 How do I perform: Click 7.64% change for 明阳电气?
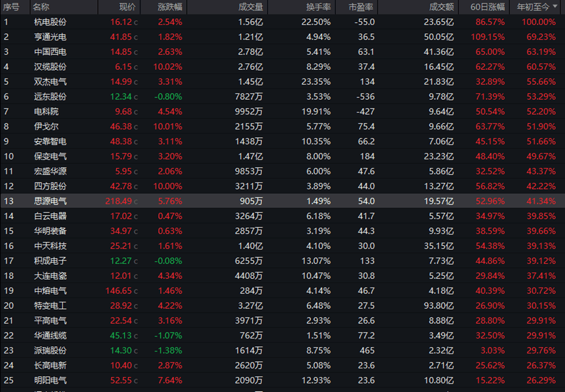(x=170, y=380)
